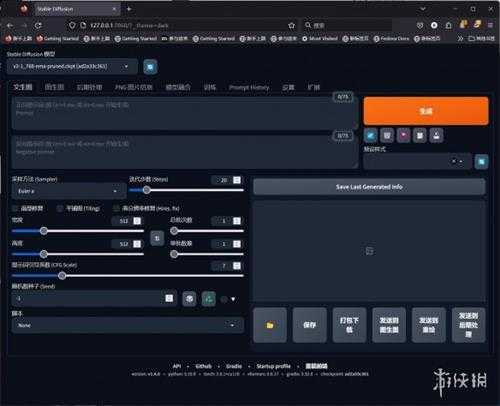Viewport: 500px width, 406px height.
Task: Open the Other Bookmarks folder
Action: [x=481, y=39]
